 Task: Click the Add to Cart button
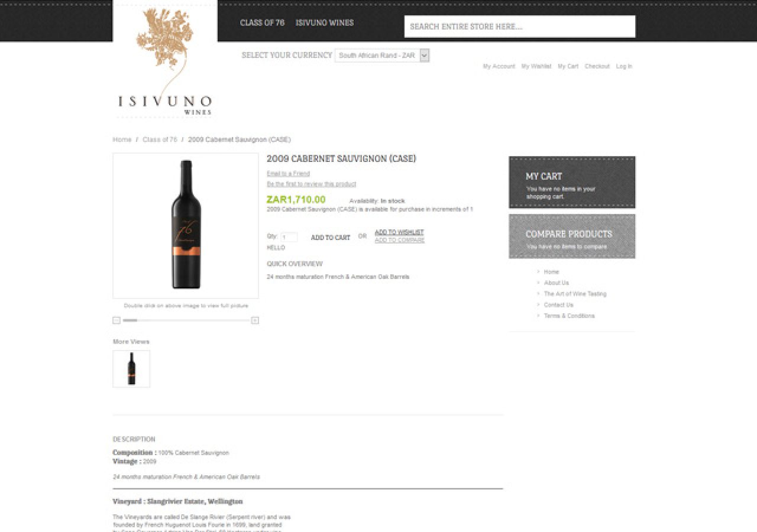coord(331,238)
